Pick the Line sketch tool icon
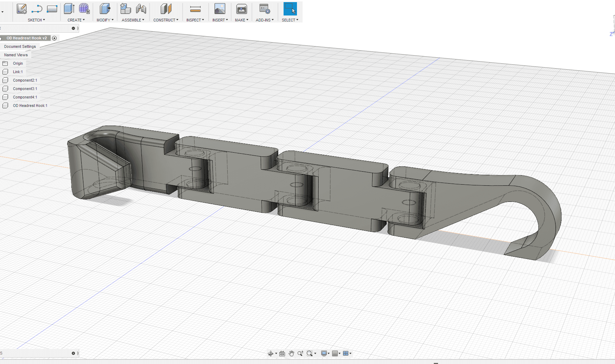The width and height of the screenshot is (615, 364). point(37,9)
